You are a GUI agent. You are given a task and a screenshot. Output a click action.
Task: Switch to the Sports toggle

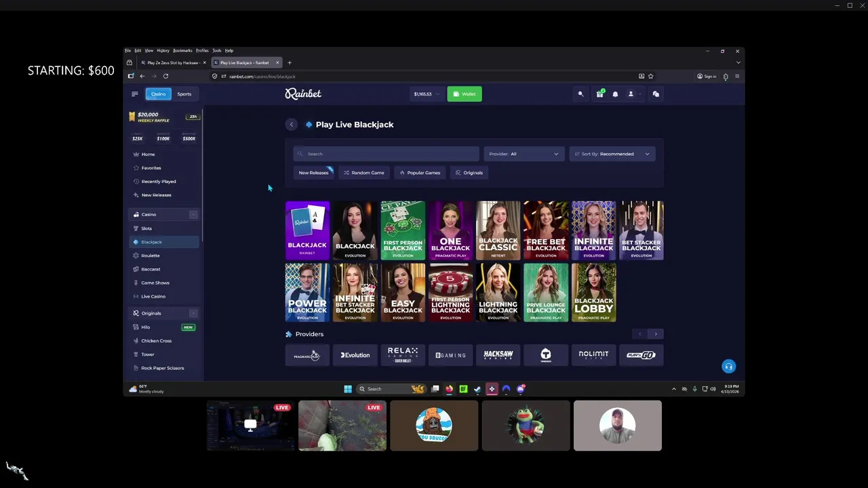pyautogui.click(x=184, y=94)
